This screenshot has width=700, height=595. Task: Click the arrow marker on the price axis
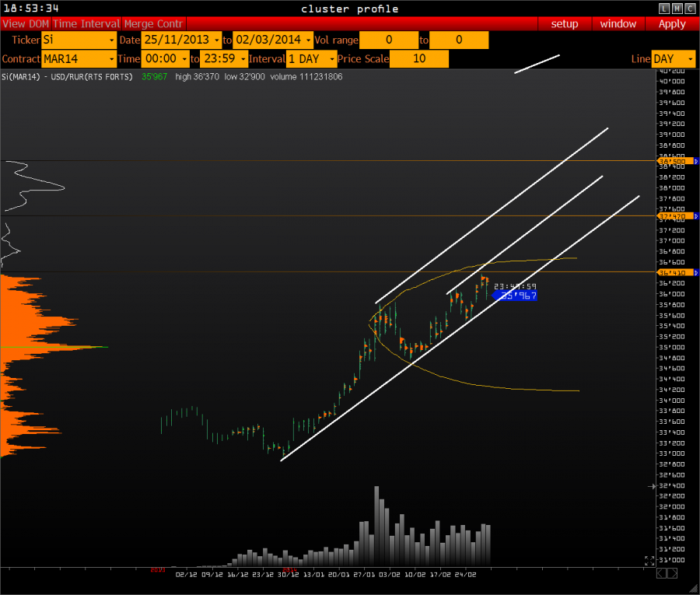pyautogui.click(x=653, y=486)
